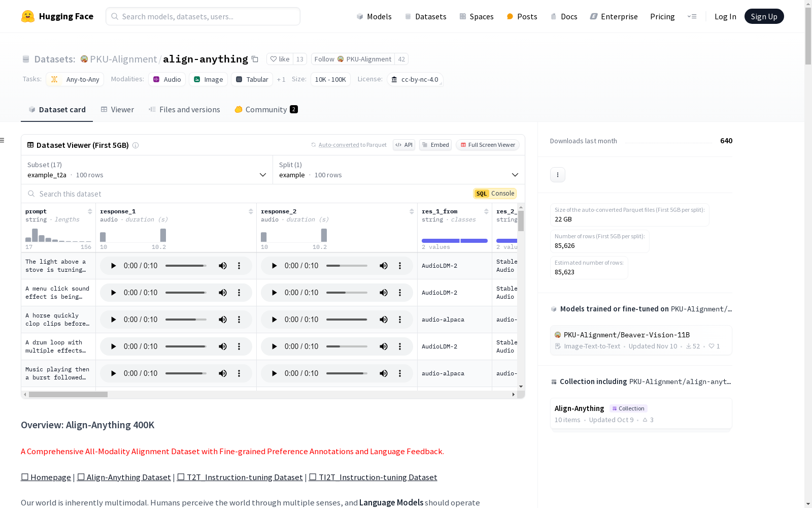Open more options for menu click response_1 audio
Image resolution: width=812 pixels, height=508 pixels.
click(239, 293)
